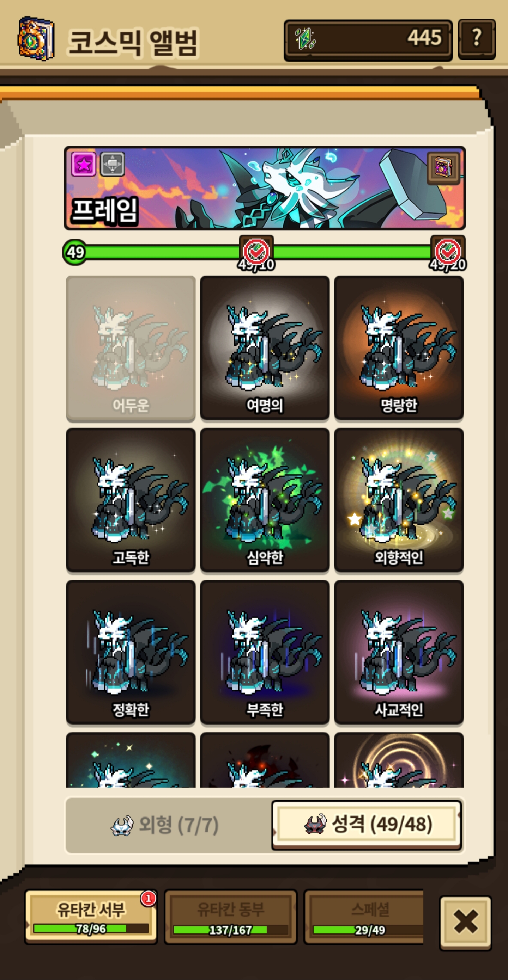Tap the 프레임 dragon banner image
This screenshot has width=508, height=980.
pos(265,188)
